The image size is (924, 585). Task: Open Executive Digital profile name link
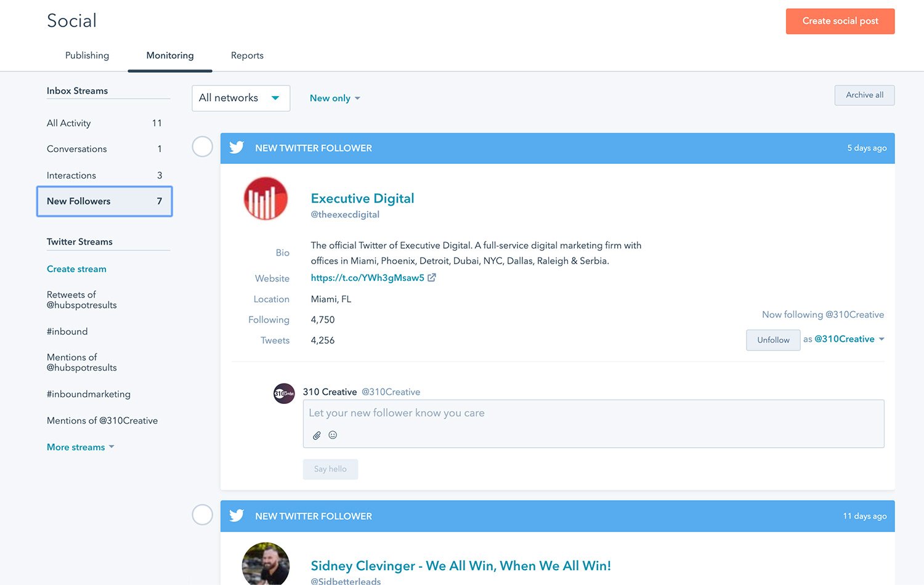[x=362, y=198]
